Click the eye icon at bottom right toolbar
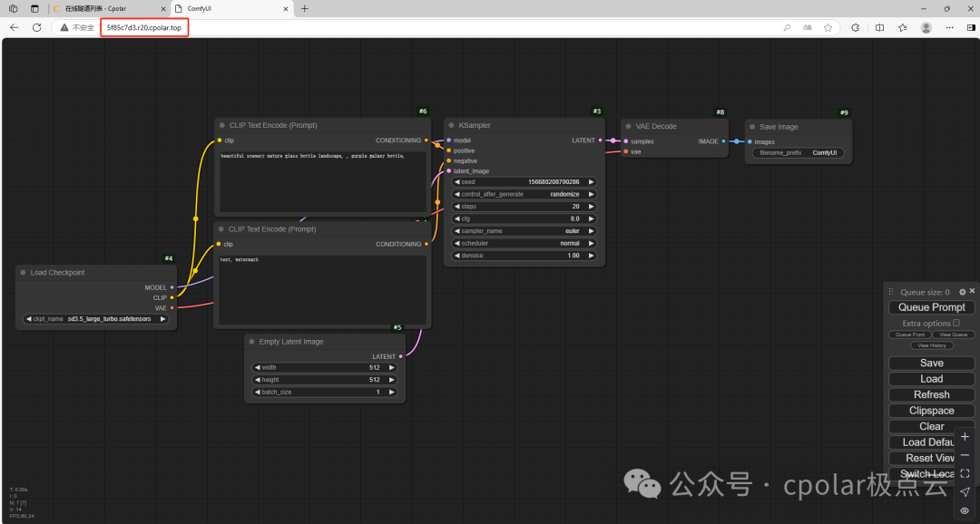 click(965, 510)
